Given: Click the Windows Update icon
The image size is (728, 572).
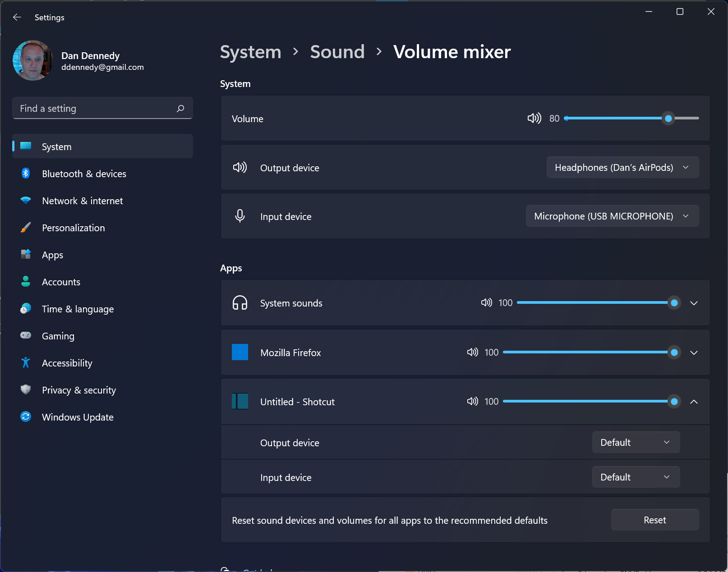Looking at the screenshot, I should click(26, 417).
